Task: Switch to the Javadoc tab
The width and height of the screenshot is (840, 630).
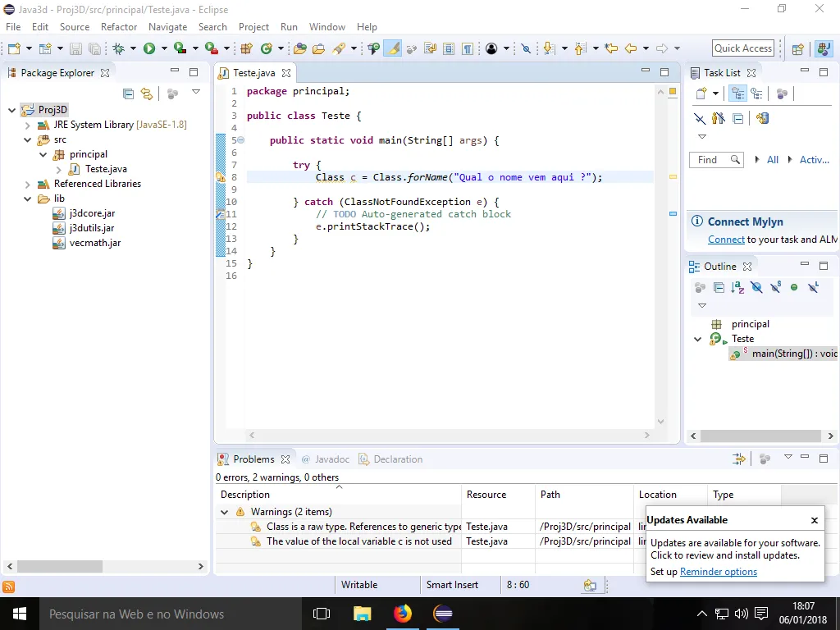Action: tap(326, 459)
